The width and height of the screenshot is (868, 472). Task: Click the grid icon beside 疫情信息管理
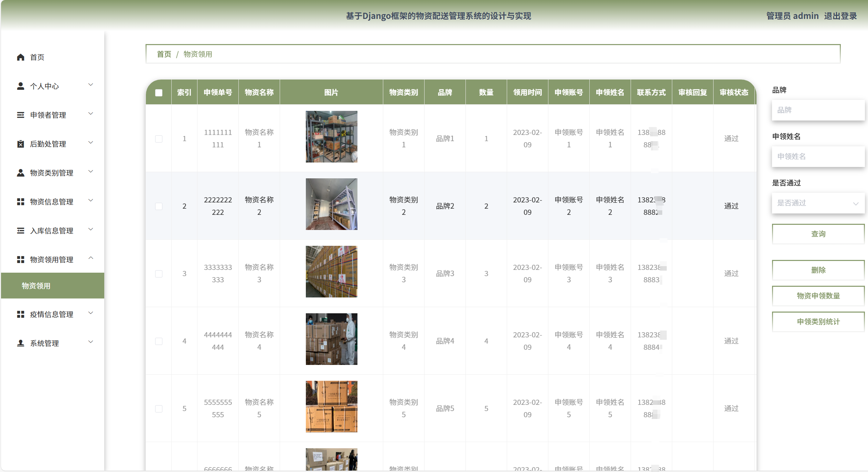21,314
